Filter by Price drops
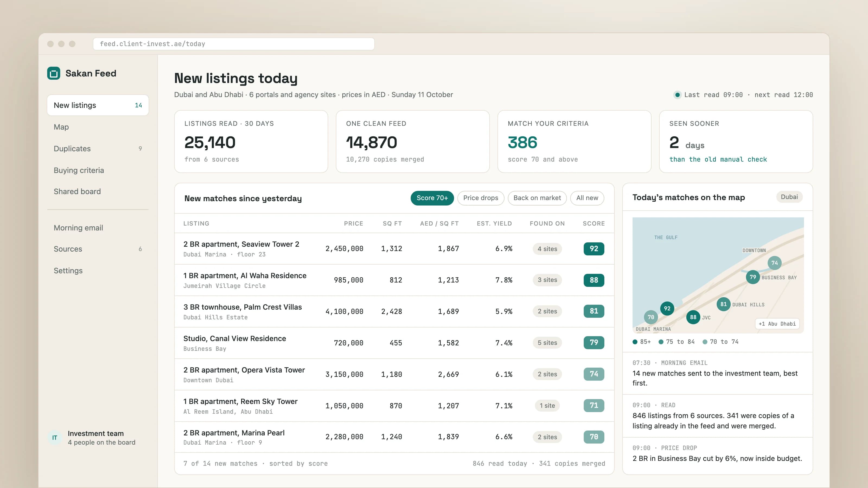This screenshot has height=488, width=868. pos(480,198)
